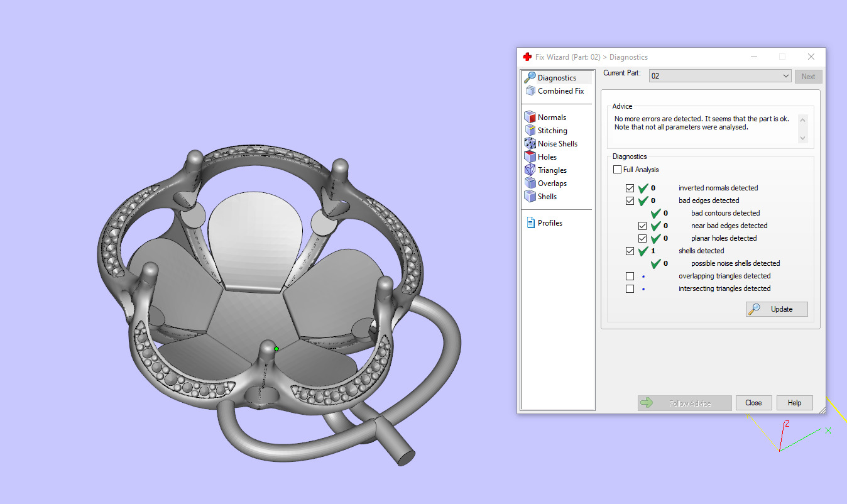Click the Overlaps icon
The height and width of the screenshot is (504, 847).
click(x=530, y=183)
